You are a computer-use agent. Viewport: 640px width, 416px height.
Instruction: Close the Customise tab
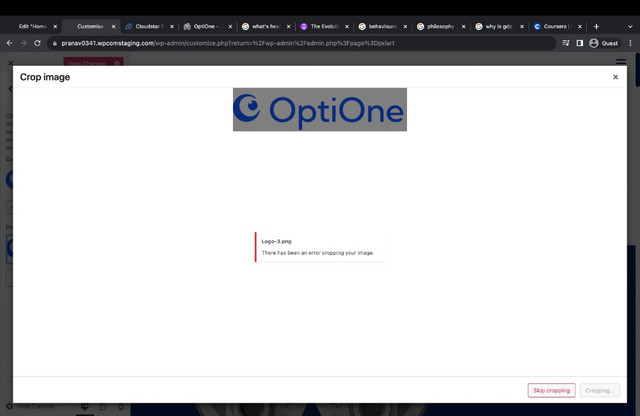113,27
